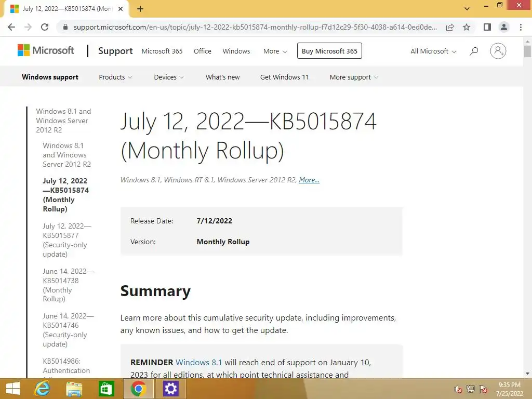Open Get Windows 11 menu item
This screenshot has width=532, height=399.
coord(284,77)
